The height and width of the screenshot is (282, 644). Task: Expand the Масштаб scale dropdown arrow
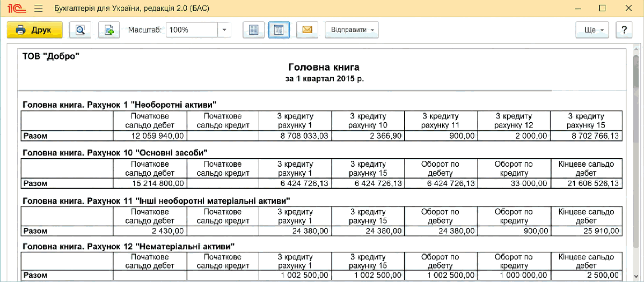(224, 30)
